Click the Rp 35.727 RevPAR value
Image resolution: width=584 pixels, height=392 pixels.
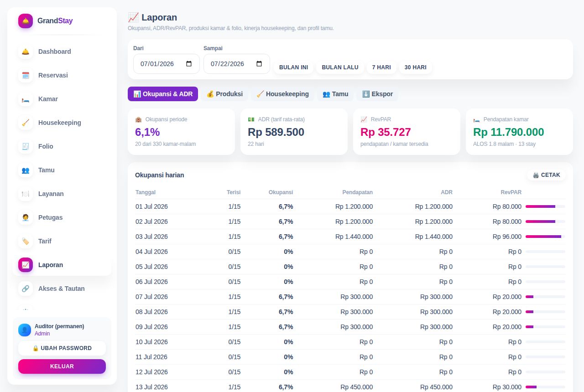[386, 132]
